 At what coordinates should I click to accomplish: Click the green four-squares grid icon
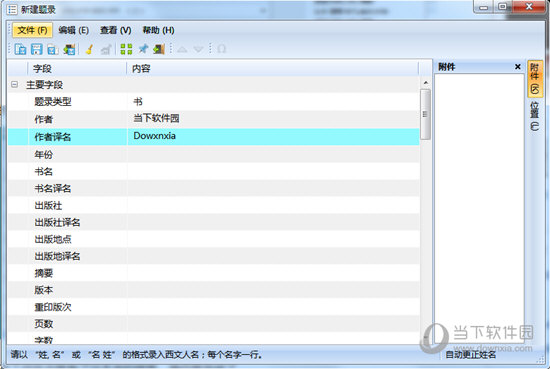126,49
